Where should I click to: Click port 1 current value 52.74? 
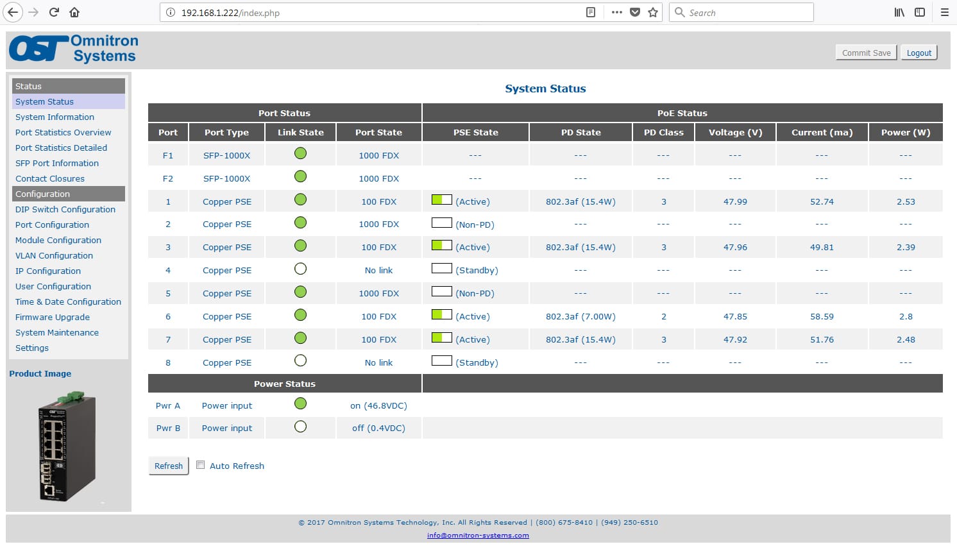point(822,201)
